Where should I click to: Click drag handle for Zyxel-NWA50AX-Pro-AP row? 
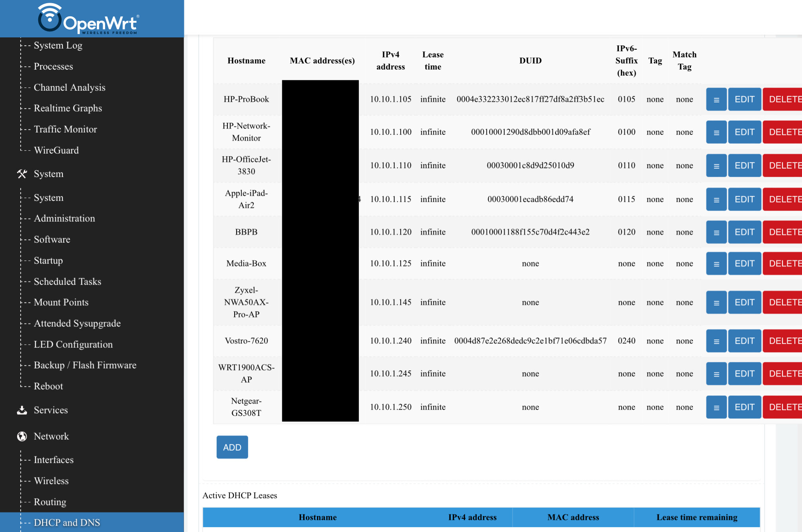pos(716,302)
